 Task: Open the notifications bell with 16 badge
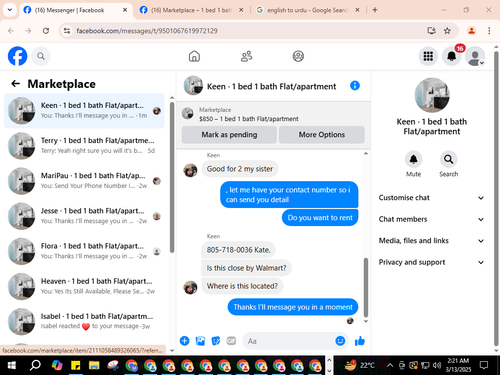[x=452, y=56]
